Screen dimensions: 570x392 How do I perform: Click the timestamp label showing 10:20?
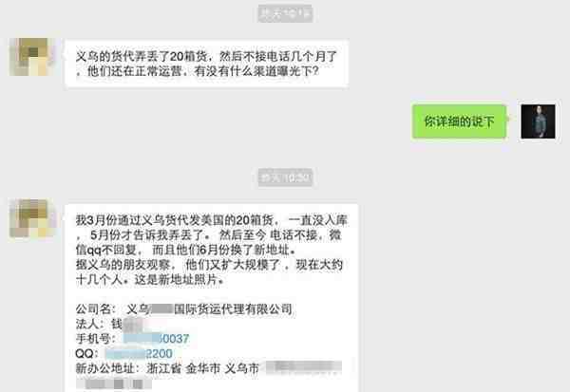pos(285,177)
